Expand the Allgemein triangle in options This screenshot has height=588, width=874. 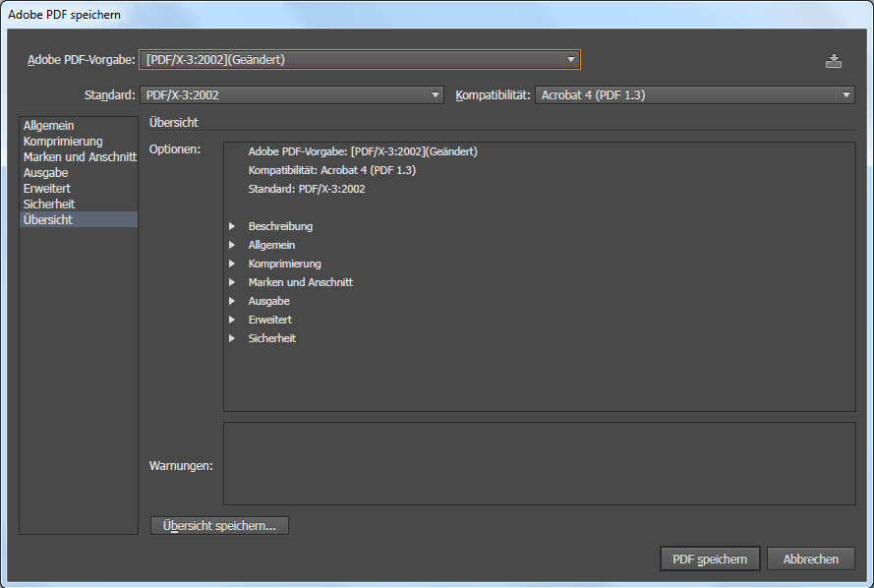232,245
